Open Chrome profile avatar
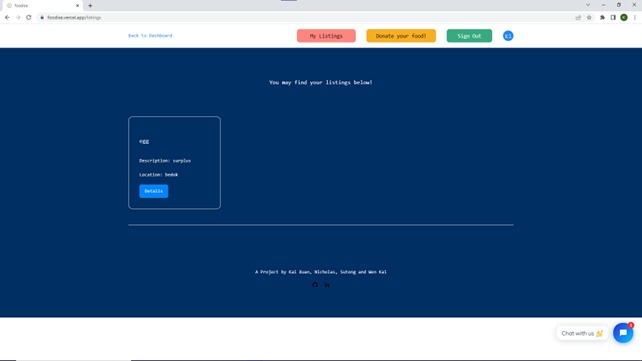 coord(624,18)
